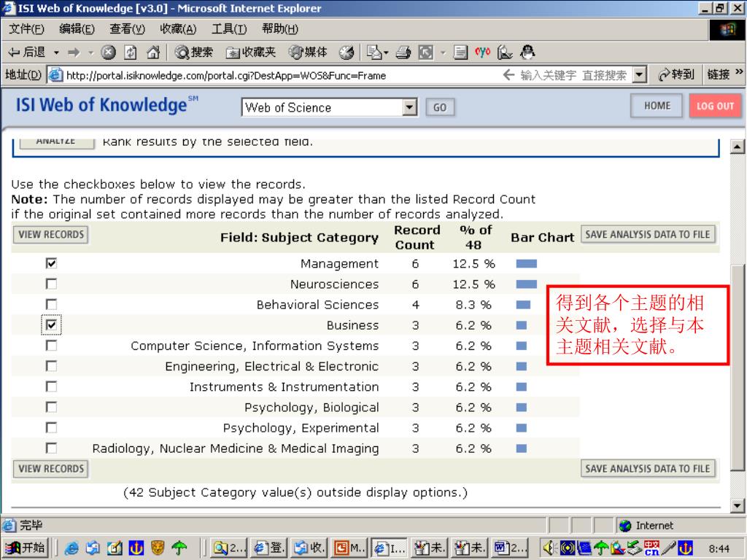Click the page scrollbar down arrow
Viewport: 747px width, 560px height.
pyautogui.click(x=737, y=506)
